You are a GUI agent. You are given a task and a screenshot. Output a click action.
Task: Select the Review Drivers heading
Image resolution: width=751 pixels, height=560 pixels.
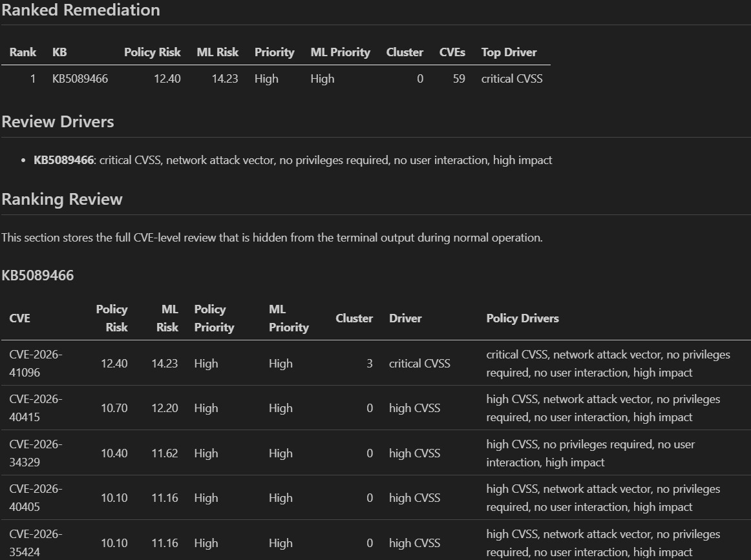pyautogui.click(x=58, y=121)
